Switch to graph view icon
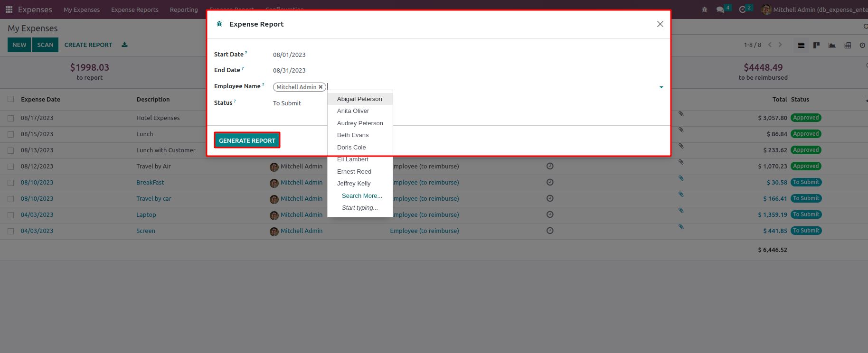The height and width of the screenshot is (353, 868). point(832,45)
